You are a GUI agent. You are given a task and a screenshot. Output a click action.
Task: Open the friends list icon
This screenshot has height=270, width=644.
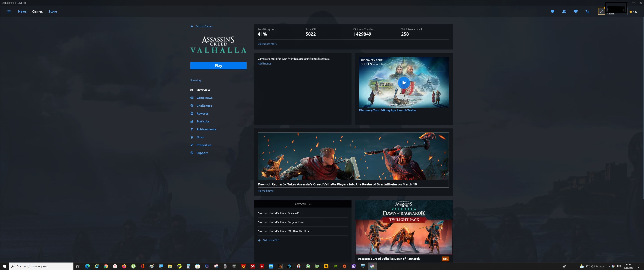[564, 11]
